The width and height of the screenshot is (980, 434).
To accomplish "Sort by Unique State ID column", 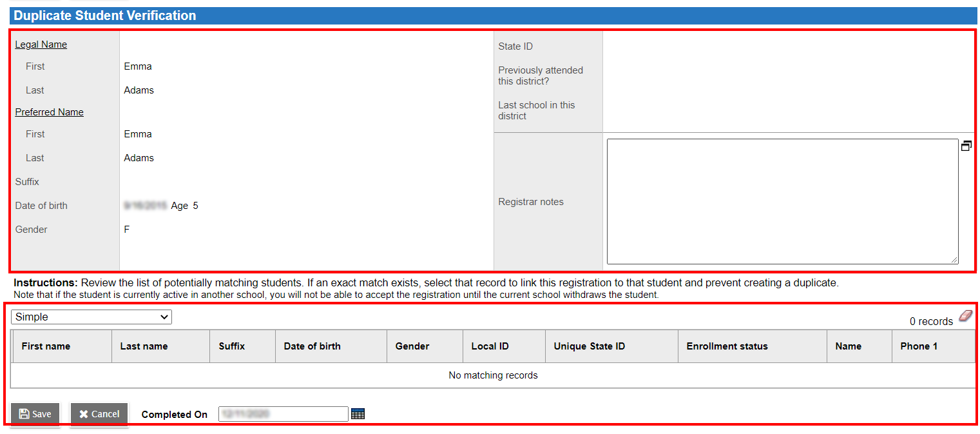I will point(589,346).
